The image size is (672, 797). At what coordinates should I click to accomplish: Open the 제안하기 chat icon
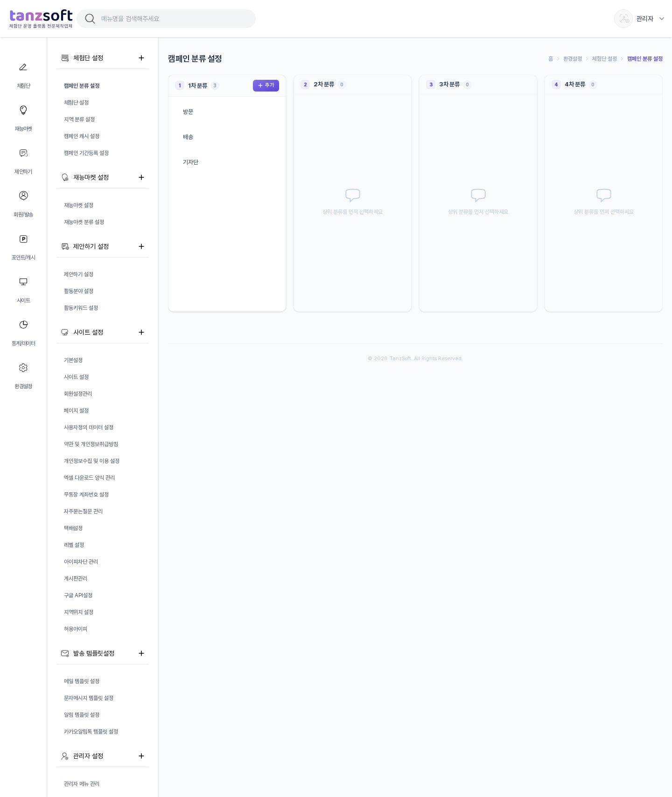(x=23, y=153)
